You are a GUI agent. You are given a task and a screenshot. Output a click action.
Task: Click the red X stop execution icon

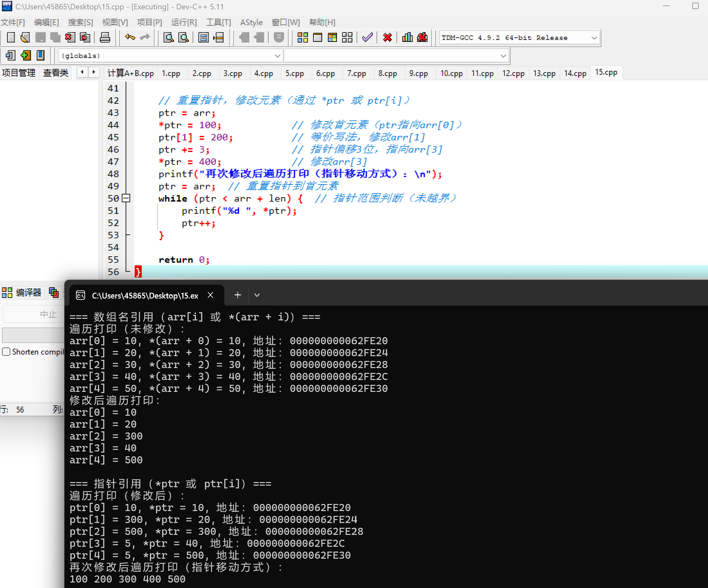[387, 37]
